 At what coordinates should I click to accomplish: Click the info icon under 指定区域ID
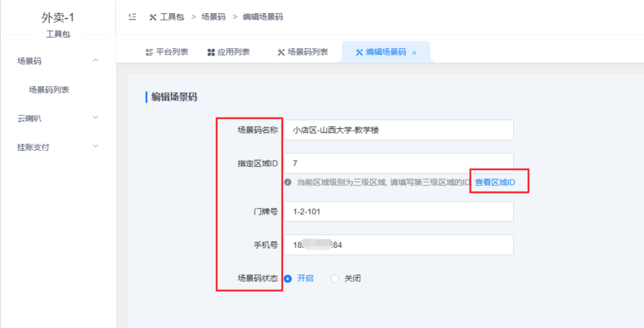[x=288, y=182]
